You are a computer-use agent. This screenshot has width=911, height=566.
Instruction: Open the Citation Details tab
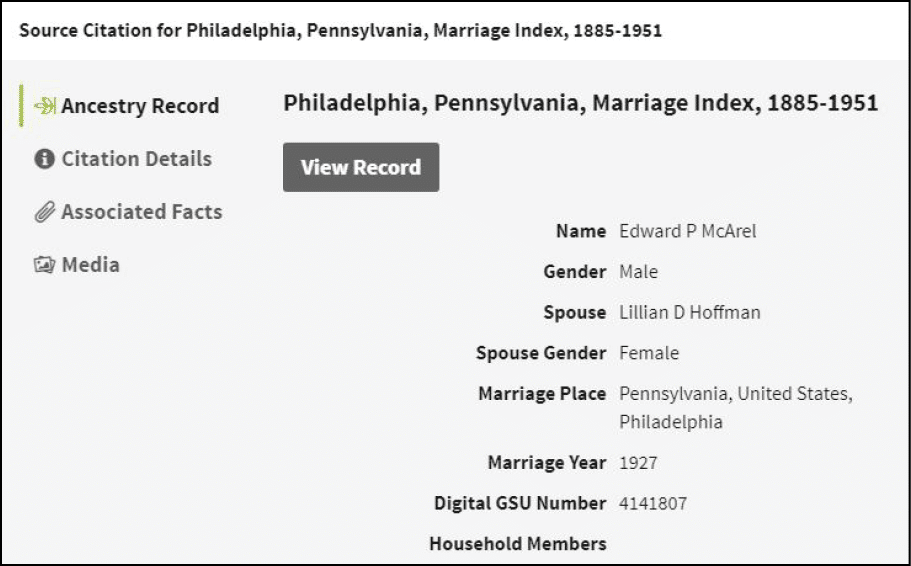point(136,159)
